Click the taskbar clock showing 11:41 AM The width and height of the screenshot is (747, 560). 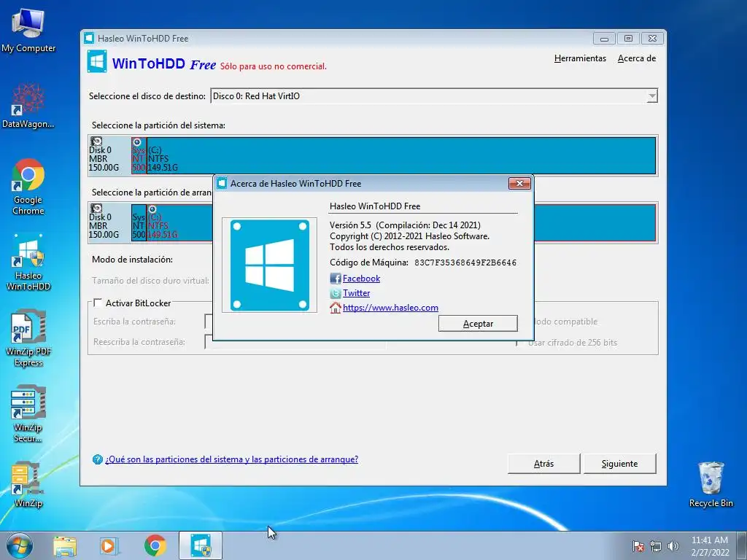pyautogui.click(x=710, y=546)
